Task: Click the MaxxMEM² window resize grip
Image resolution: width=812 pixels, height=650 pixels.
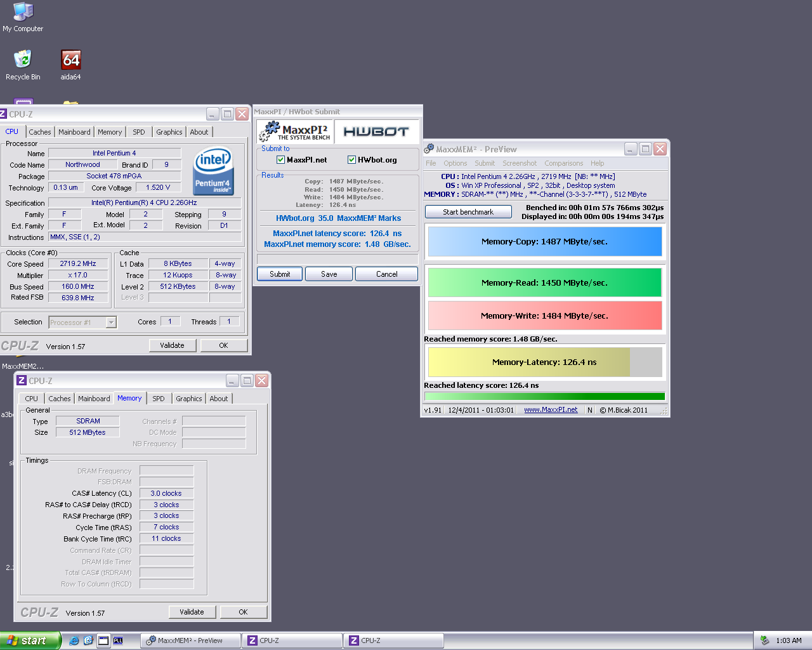Action: tap(664, 411)
